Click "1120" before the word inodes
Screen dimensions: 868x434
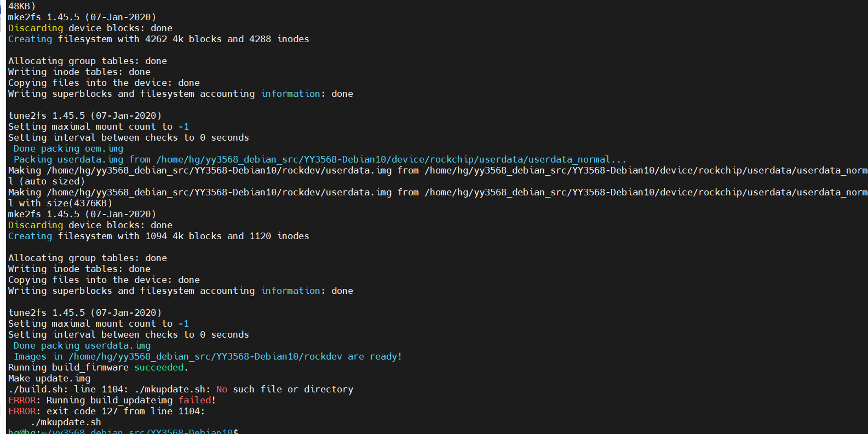point(260,236)
